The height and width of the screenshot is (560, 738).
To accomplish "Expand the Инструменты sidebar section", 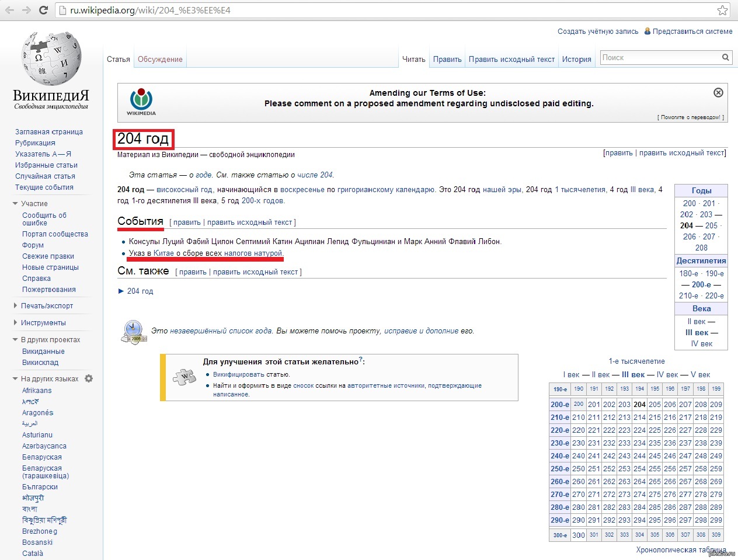I will (x=16, y=322).
